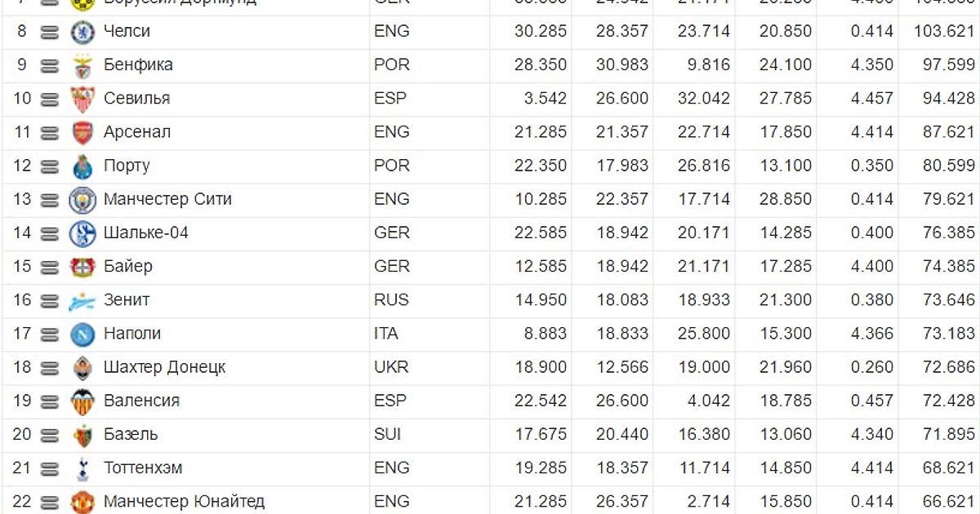The width and height of the screenshot is (980, 514).
Task: Click the Sevilla club crest icon
Action: (82, 99)
